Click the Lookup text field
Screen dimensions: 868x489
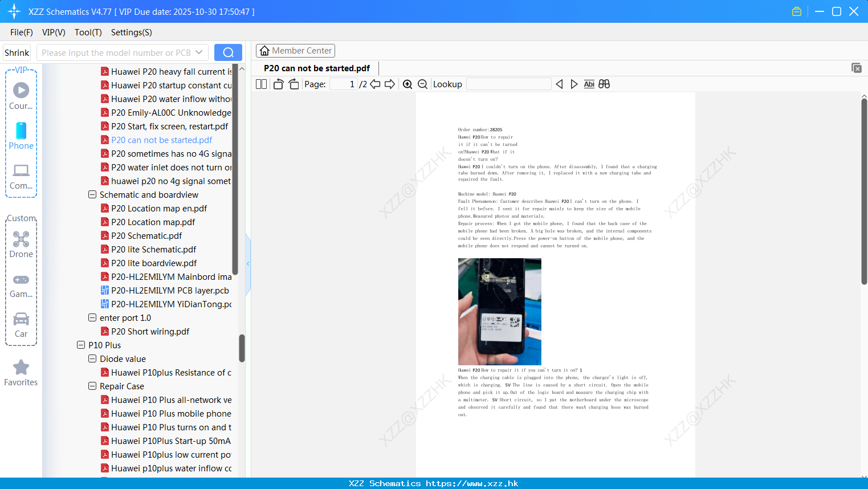coord(508,84)
